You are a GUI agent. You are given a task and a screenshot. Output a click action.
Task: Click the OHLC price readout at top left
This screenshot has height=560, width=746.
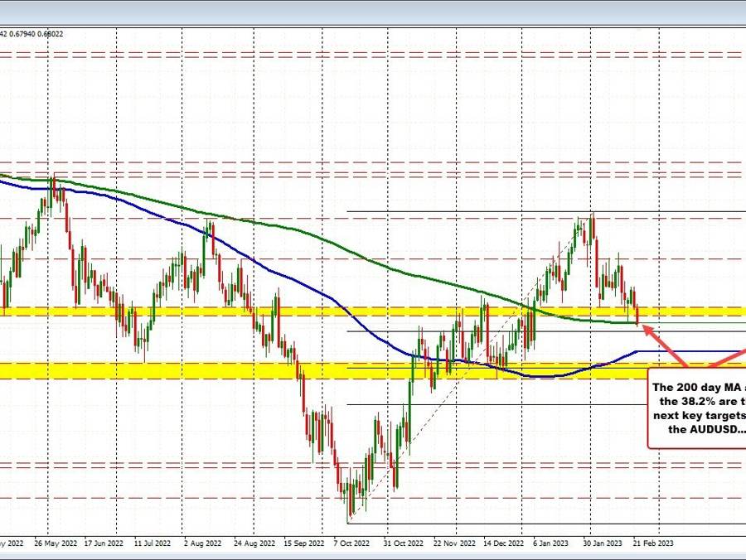(x=31, y=34)
